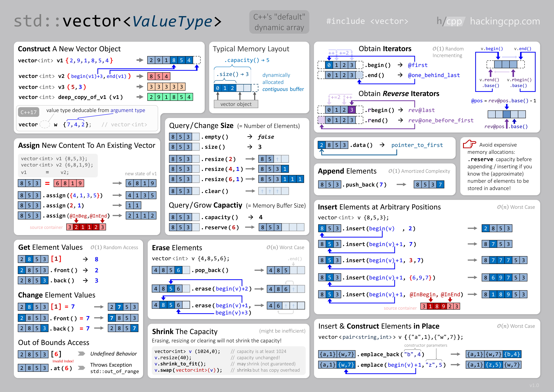This screenshot has width=554, height=392.
Task: Click the 'v.shrink_to_fit();' code line
Action: click(180, 364)
